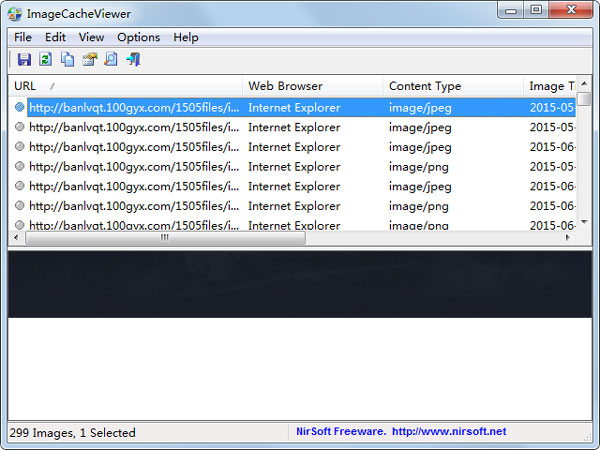Click the Exit toolbar icon
Screen dimensions: 600x450
[132, 60]
